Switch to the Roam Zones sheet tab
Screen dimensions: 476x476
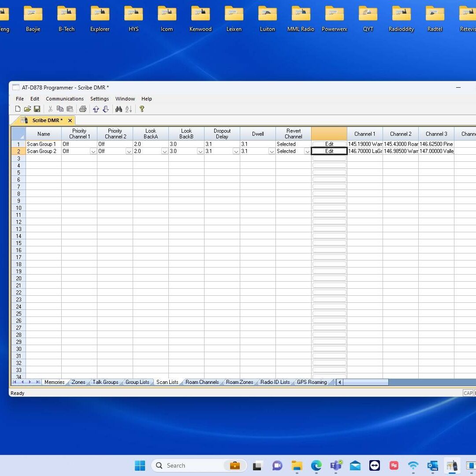(x=239, y=382)
